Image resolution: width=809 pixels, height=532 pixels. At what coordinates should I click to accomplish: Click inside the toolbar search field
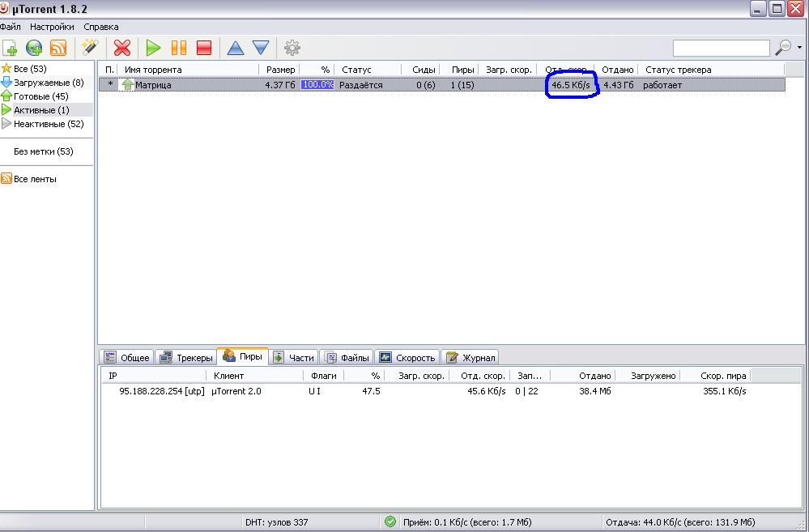point(721,49)
